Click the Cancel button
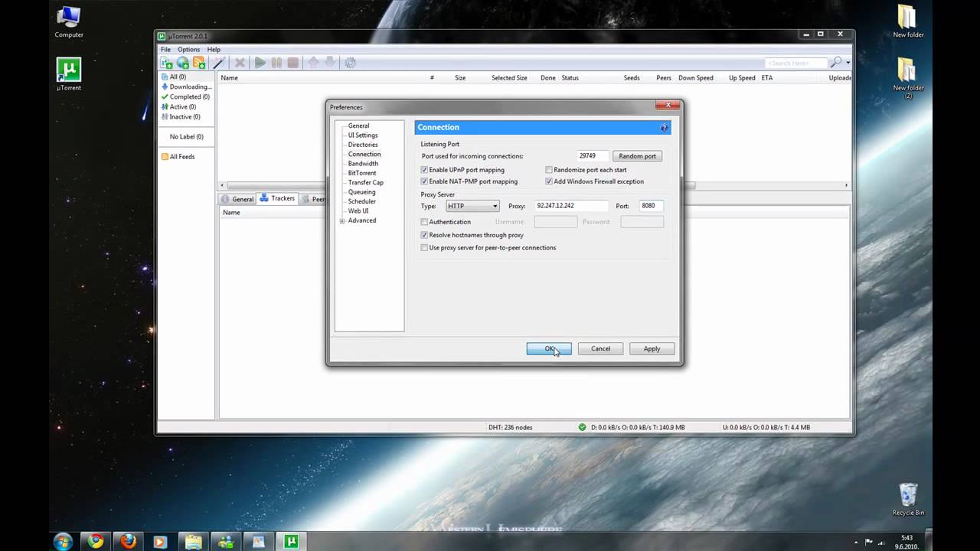 (x=600, y=349)
